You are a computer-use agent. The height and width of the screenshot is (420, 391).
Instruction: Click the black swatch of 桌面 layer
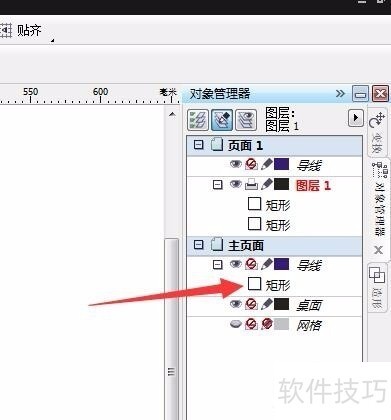[x=281, y=304]
